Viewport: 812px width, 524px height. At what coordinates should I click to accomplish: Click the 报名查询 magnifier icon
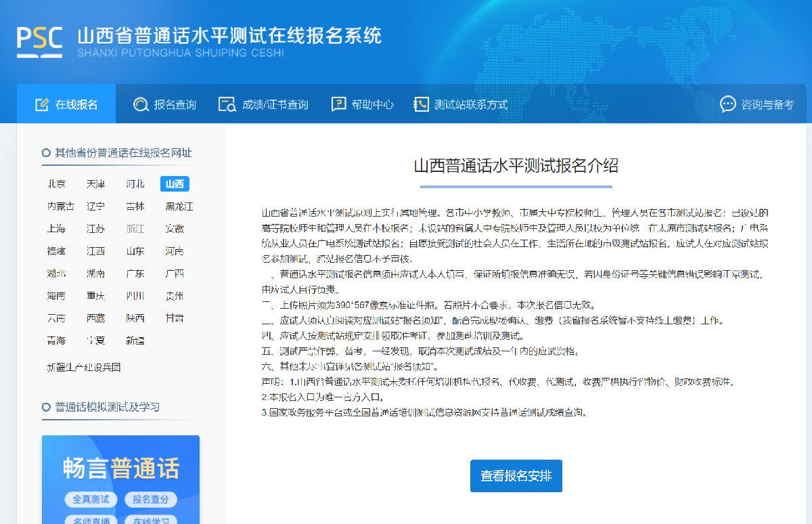click(x=141, y=104)
